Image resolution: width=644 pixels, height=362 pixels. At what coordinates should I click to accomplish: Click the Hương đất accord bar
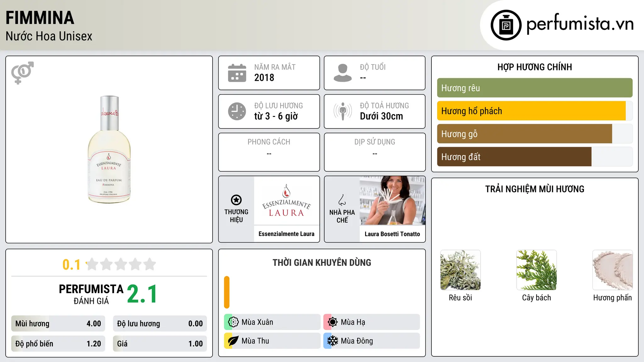535,157
